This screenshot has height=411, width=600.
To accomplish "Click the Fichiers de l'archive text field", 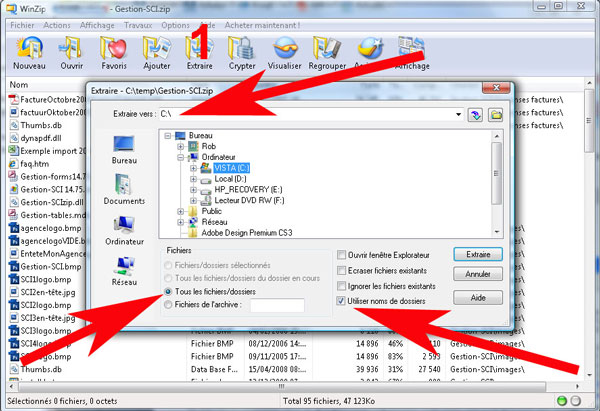I will 277,305.
